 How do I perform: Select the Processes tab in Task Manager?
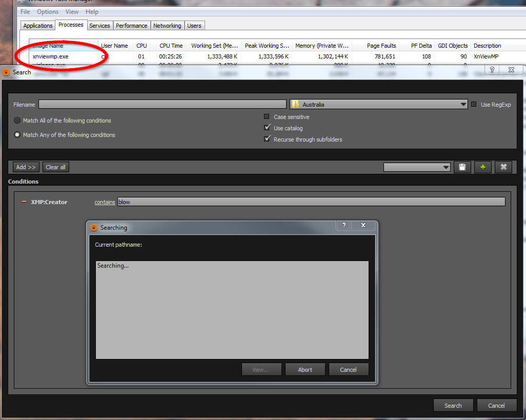(70, 25)
